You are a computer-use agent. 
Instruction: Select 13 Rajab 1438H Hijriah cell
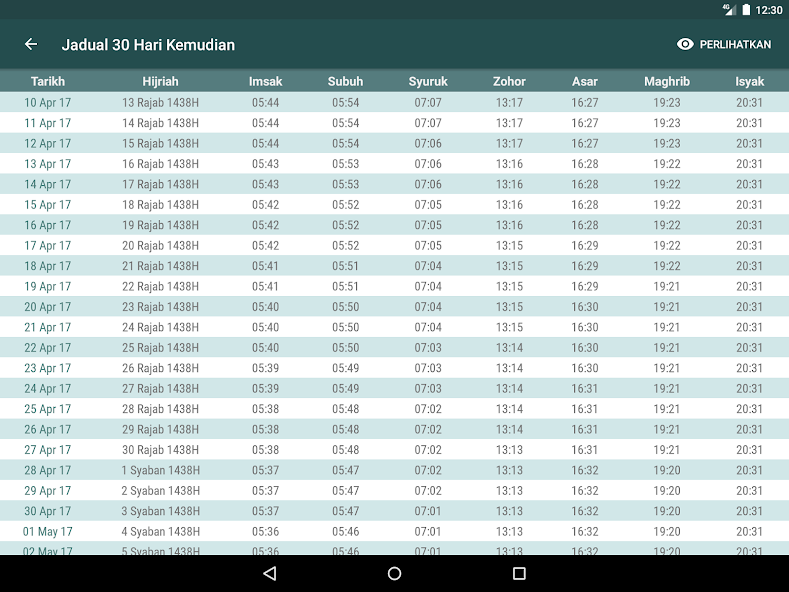(160, 102)
